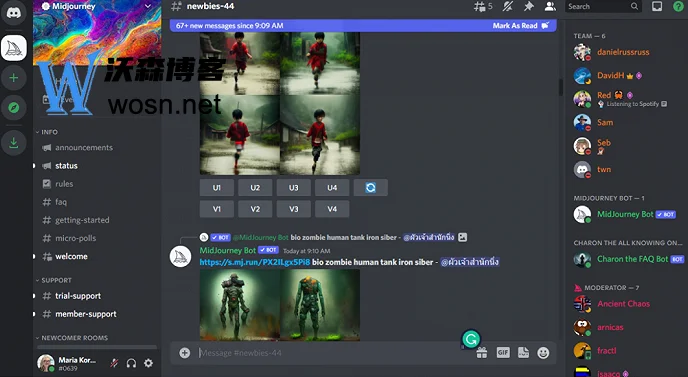Open the zombie tank image grid

(x=280, y=305)
